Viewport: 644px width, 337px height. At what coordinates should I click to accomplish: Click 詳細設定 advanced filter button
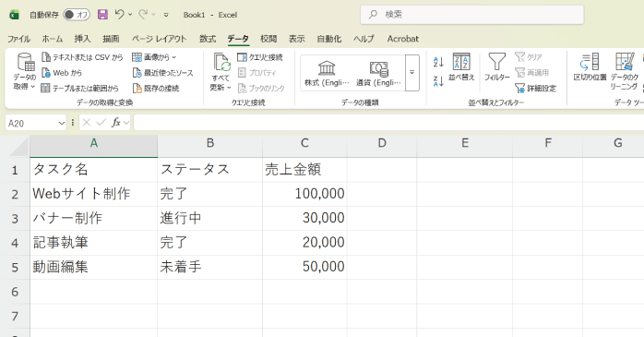pyautogui.click(x=536, y=88)
